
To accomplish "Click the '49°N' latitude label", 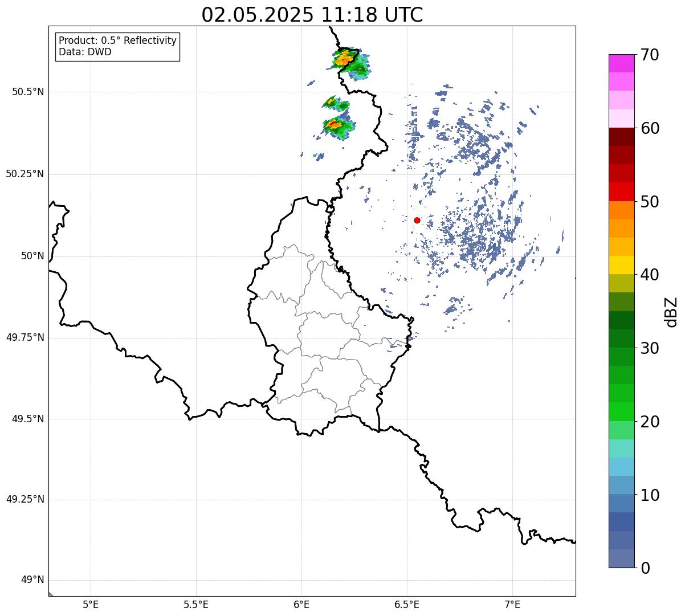I will tap(32, 580).
